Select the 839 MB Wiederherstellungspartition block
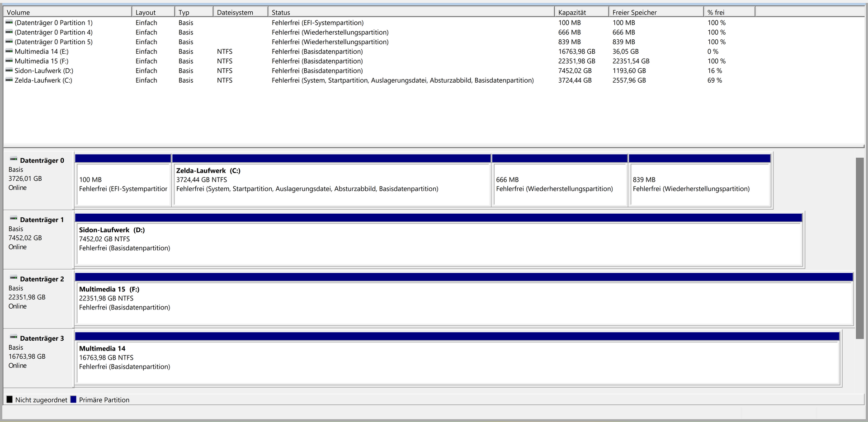This screenshot has height=422, width=868. [x=700, y=181]
